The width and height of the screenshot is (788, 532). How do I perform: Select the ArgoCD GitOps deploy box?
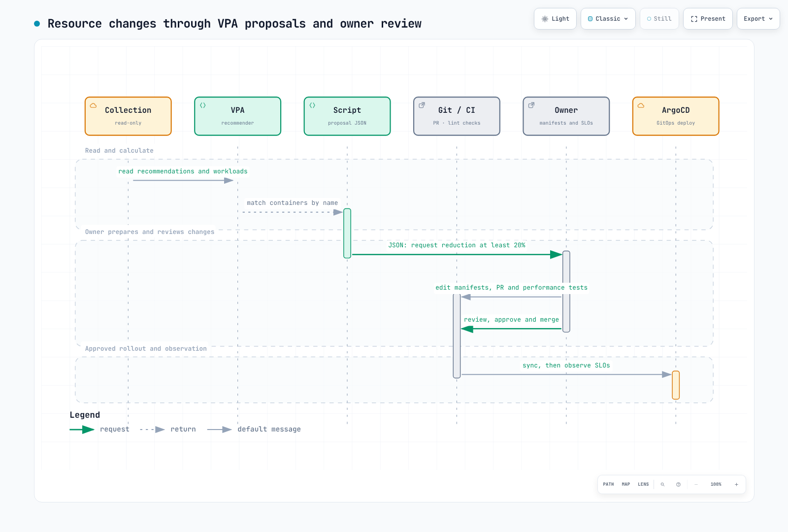[676, 116]
